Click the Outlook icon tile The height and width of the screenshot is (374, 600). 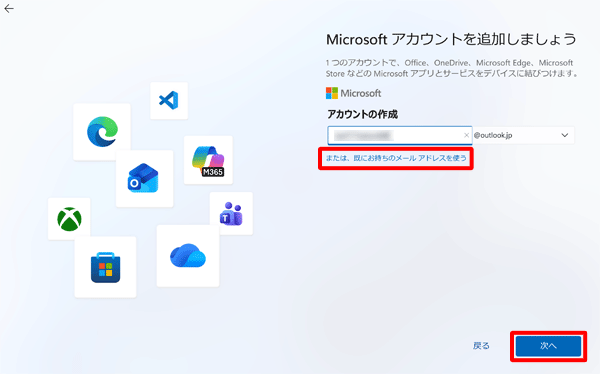pyautogui.click(x=144, y=178)
